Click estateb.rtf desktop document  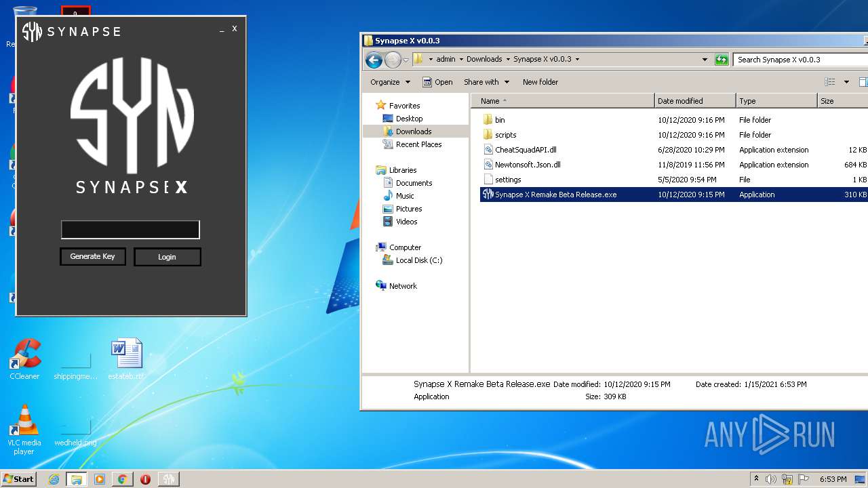point(126,359)
